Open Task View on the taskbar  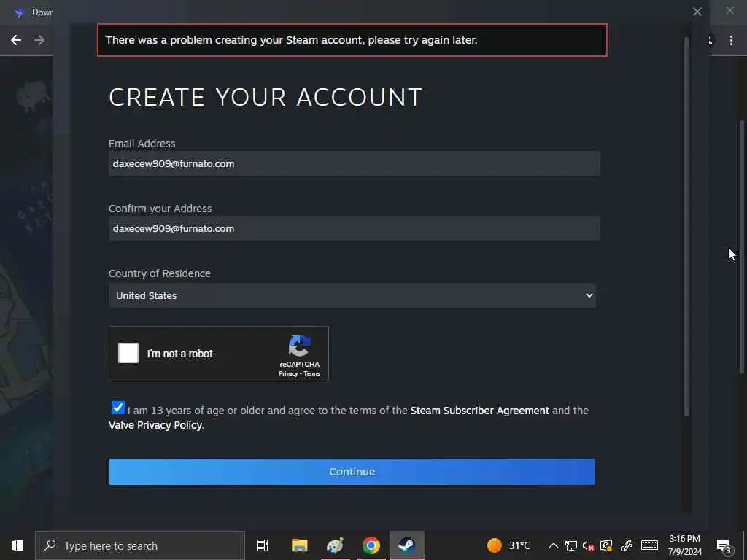(x=263, y=545)
